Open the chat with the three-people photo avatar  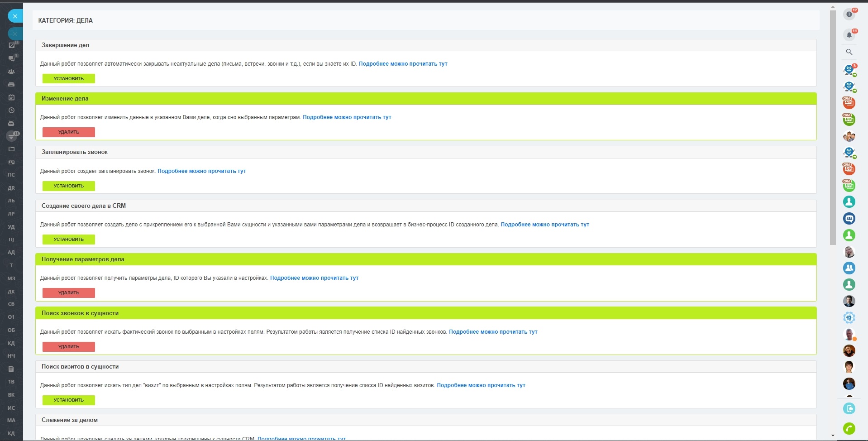click(x=849, y=136)
